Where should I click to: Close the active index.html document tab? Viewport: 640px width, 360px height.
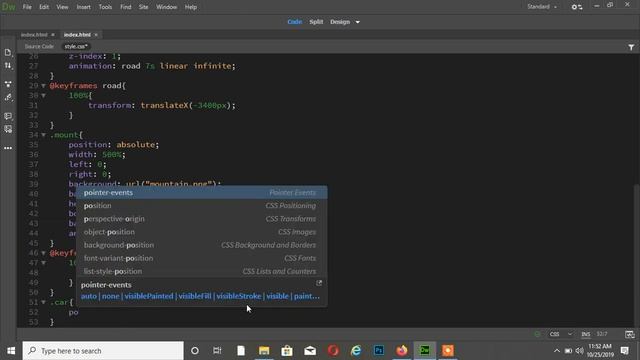pos(96,35)
